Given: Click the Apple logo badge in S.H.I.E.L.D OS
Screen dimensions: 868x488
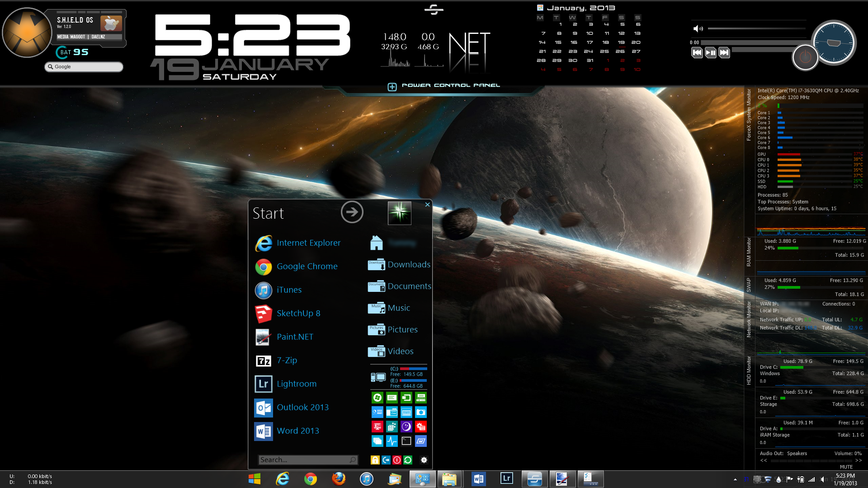Looking at the screenshot, I should (x=111, y=23).
